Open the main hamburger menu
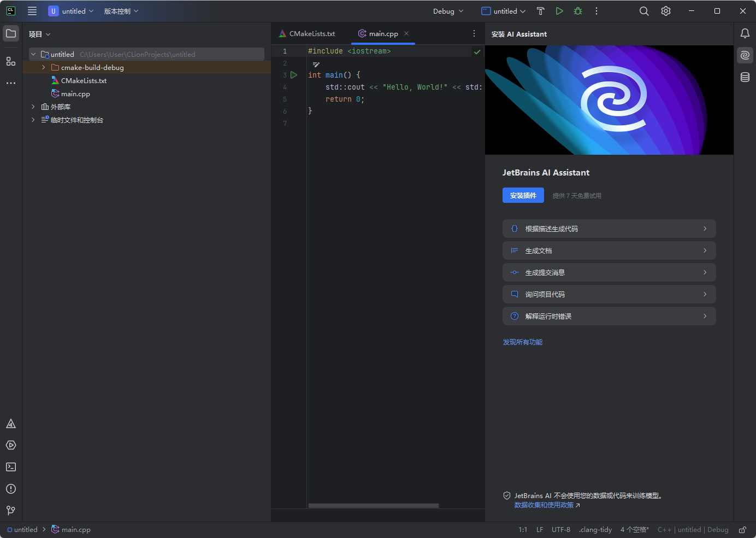Viewport: 756px width, 538px height. [32, 11]
